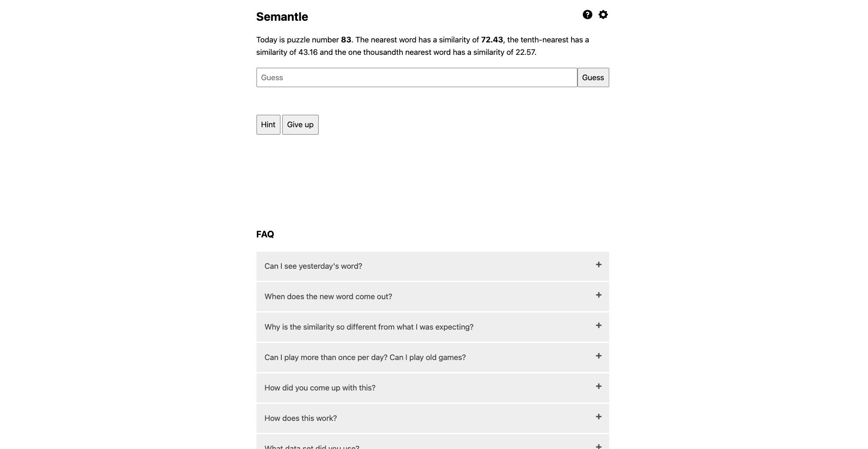This screenshot has width=868, height=449.
Task: Click the Hint button
Action: (x=268, y=124)
